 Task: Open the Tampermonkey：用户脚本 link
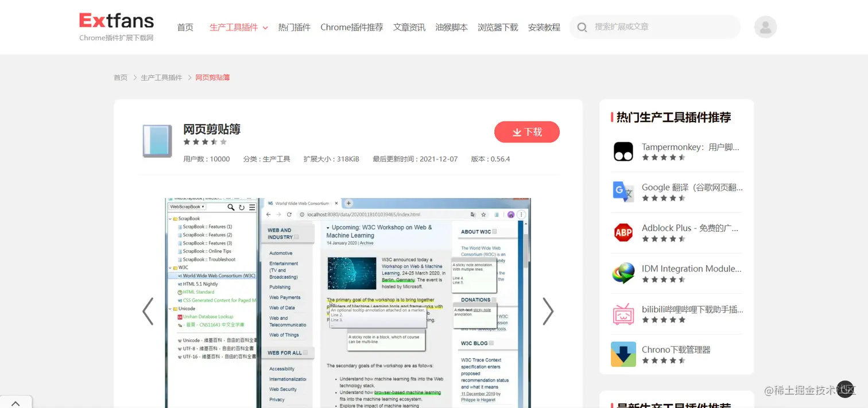tap(691, 147)
